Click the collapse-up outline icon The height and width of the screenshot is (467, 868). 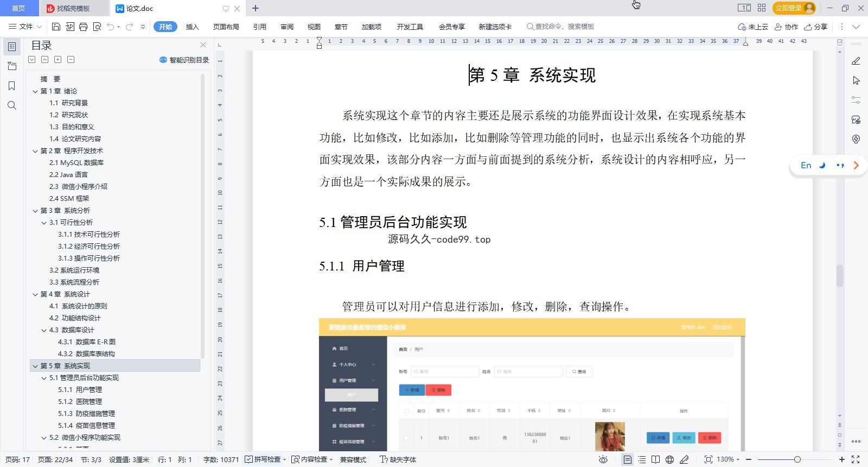[x=45, y=59]
